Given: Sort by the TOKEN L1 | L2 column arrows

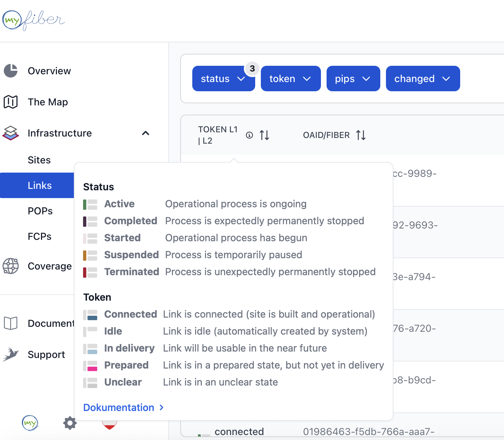Looking at the screenshot, I should coord(264,135).
